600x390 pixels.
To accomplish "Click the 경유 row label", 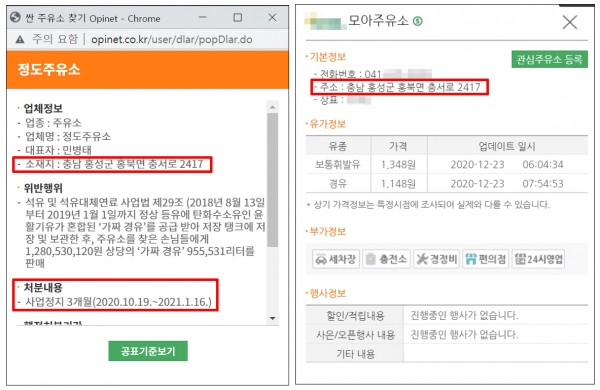I will (x=338, y=184).
